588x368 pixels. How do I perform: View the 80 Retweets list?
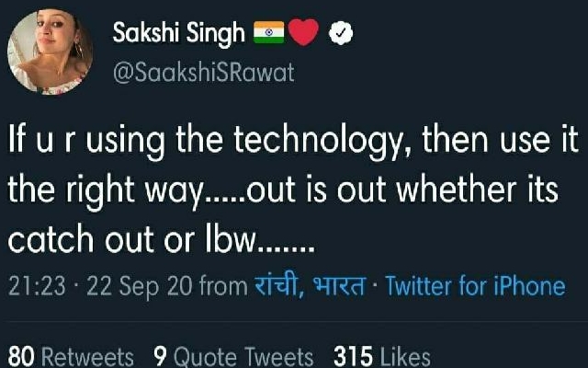(71, 357)
